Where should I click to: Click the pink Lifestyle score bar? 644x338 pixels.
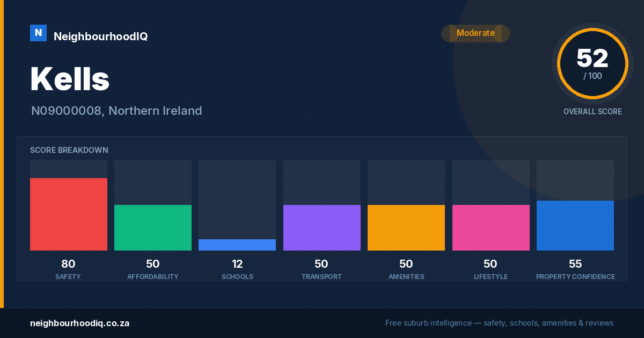tap(491, 227)
